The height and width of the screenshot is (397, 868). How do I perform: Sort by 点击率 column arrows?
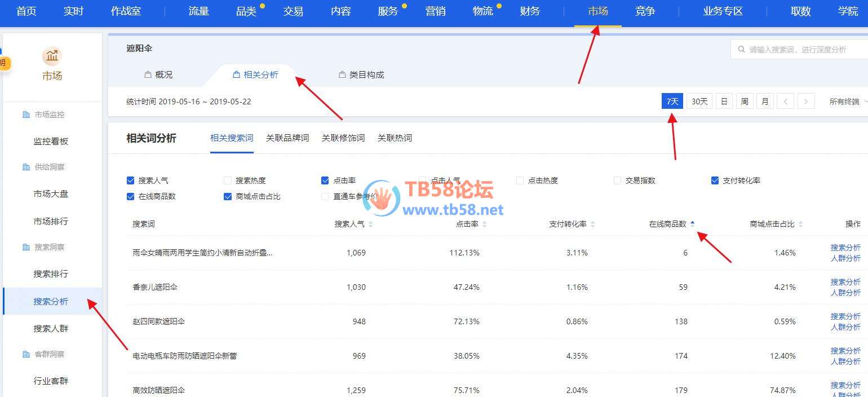[484, 224]
